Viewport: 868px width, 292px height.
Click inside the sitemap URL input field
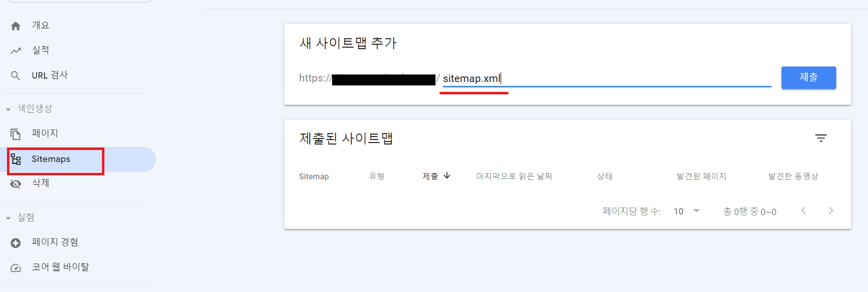tap(597, 78)
